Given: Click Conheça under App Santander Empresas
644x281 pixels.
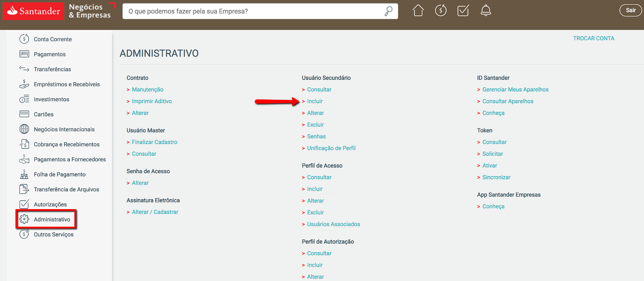Looking at the screenshot, I should [493, 206].
